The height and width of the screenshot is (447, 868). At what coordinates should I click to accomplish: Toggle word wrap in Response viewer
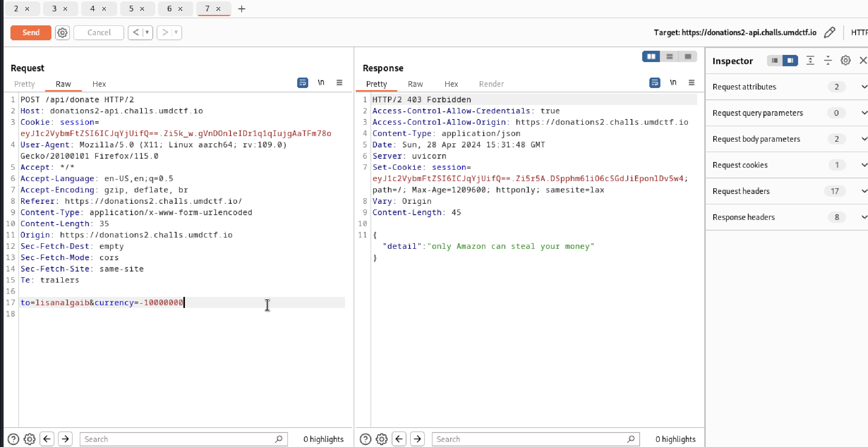[x=655, y=83]
